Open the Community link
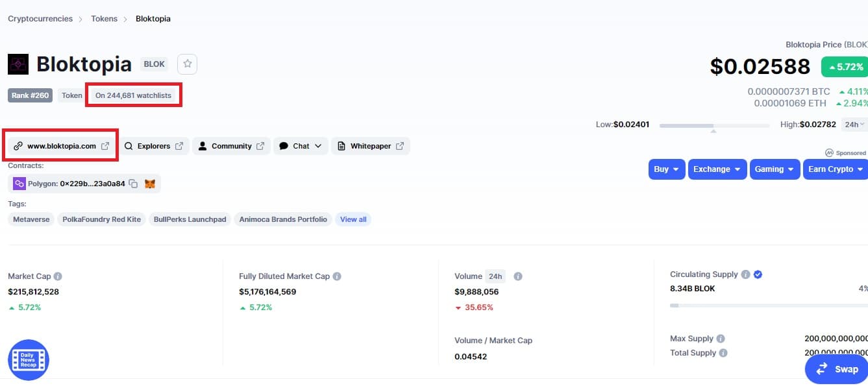Viewport: 868px width, 386px height. point(231,146)
